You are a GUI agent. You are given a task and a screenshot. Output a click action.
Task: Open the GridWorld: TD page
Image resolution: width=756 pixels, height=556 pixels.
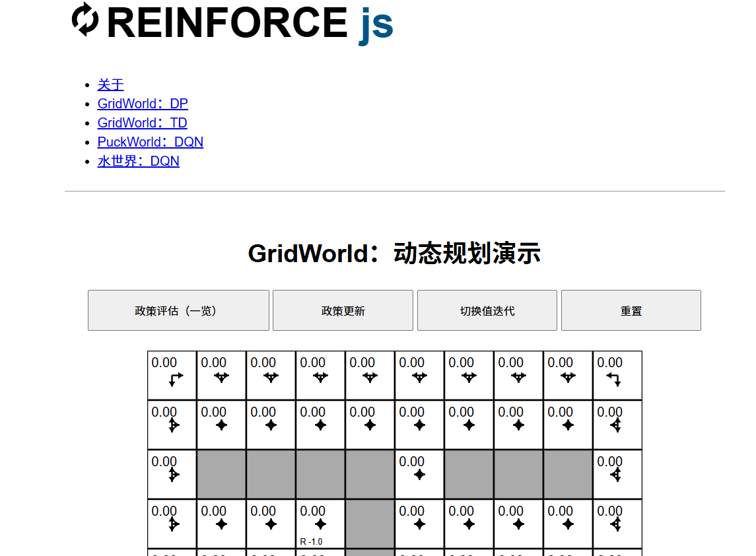tap(142, 123)
